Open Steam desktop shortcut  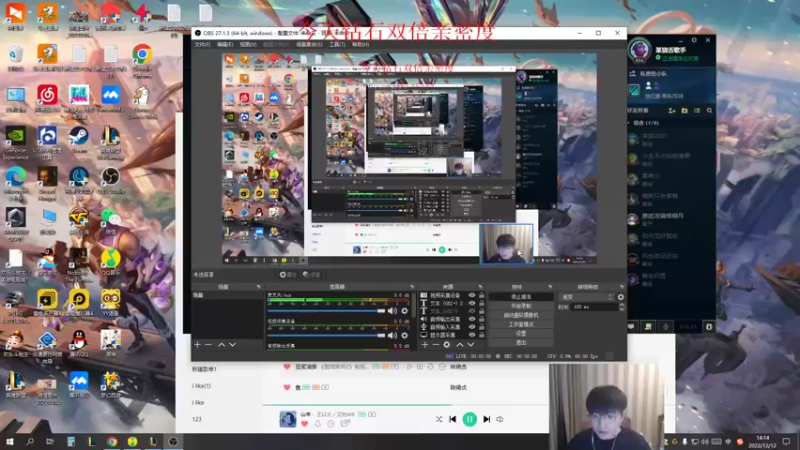coord(79,141)
